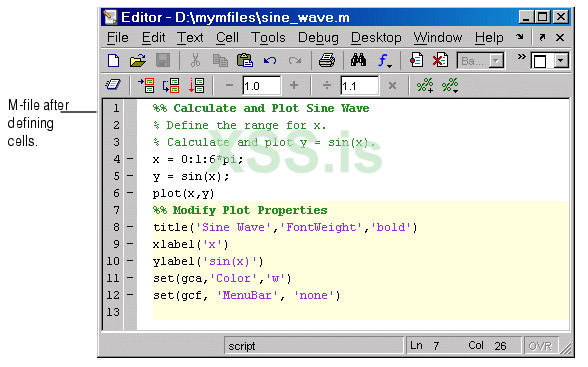Set or clear breakpoint icon
This screenshot has width=588, height=367.
point(416,60)
